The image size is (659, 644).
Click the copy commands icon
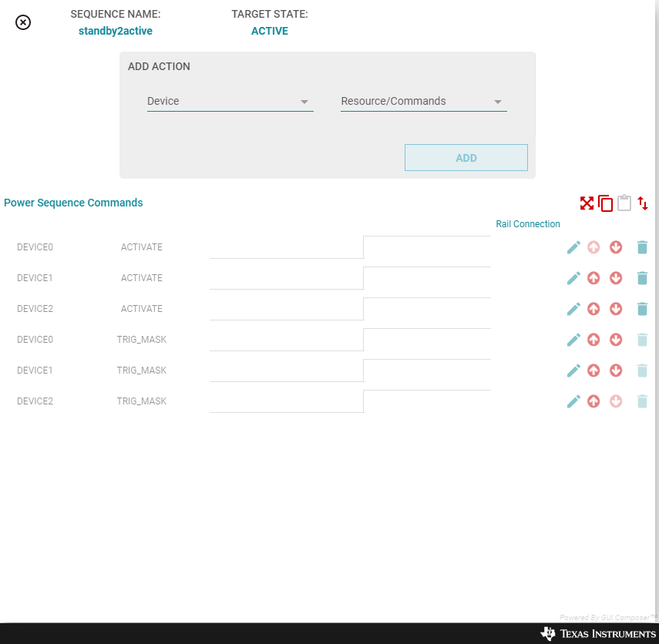[606, 203]
